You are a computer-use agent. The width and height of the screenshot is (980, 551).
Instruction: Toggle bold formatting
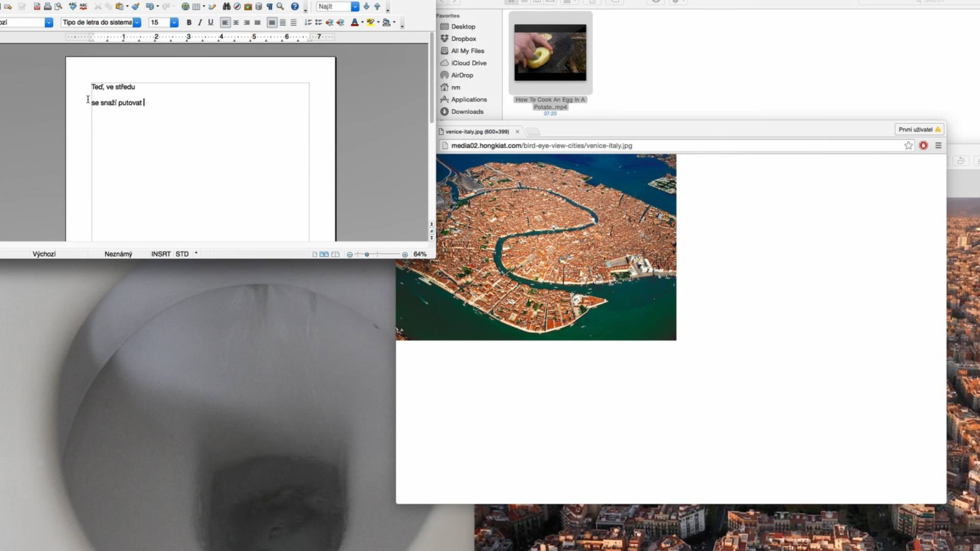click(189, 22)
